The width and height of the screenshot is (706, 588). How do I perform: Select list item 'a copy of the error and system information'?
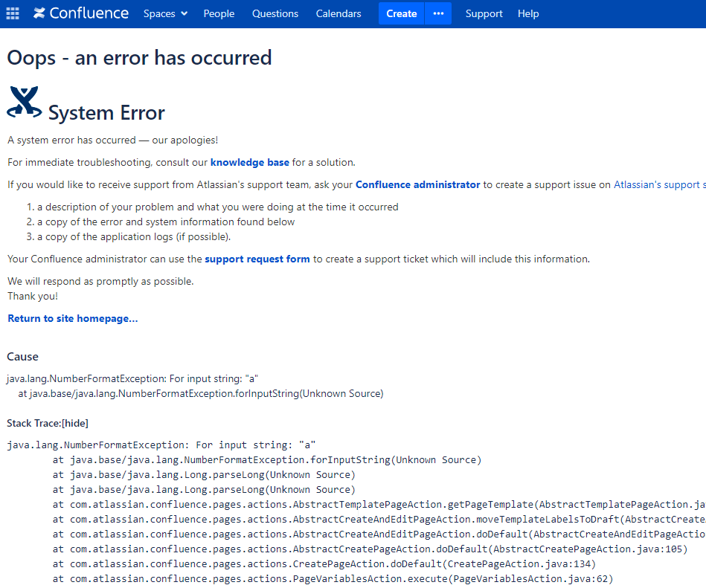point(166,222)
